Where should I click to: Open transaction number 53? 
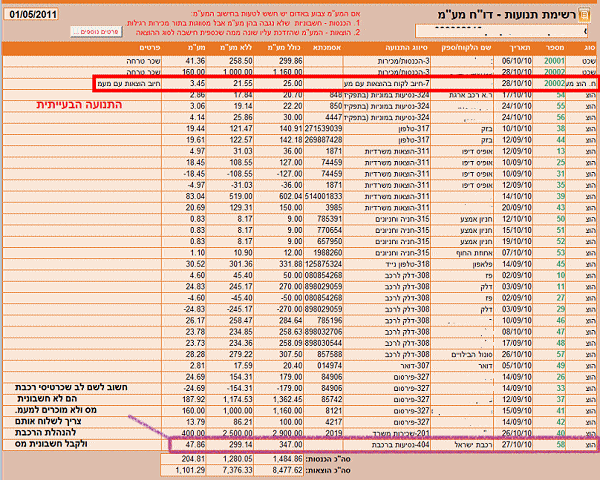point(561,253)
